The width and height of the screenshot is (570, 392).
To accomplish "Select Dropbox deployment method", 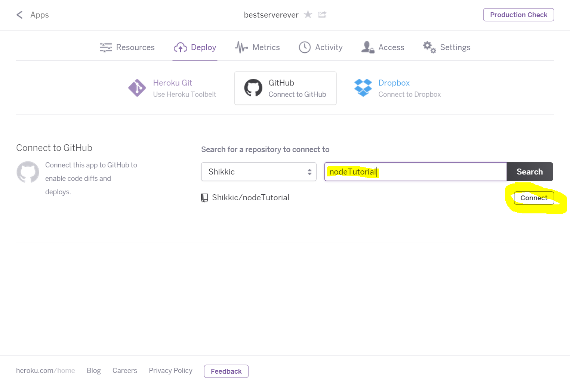I will (397, 88).
